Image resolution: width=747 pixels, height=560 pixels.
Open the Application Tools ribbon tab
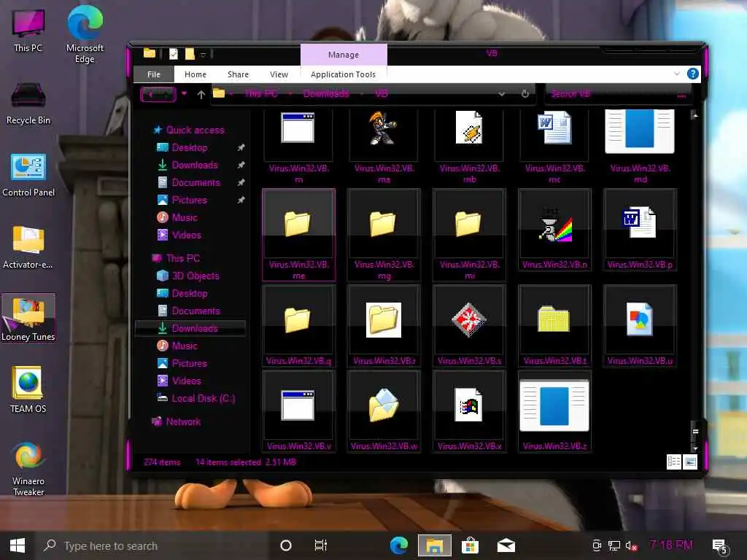(343, 74)
